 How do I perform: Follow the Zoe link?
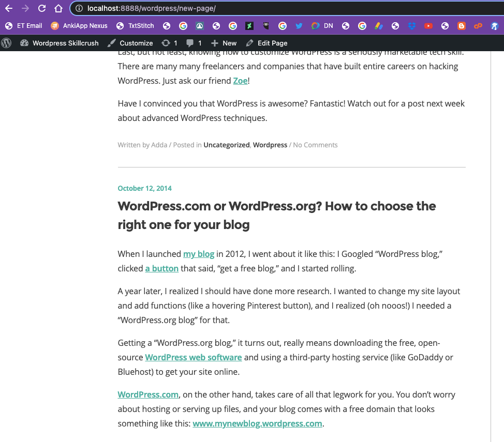point(240,81)
